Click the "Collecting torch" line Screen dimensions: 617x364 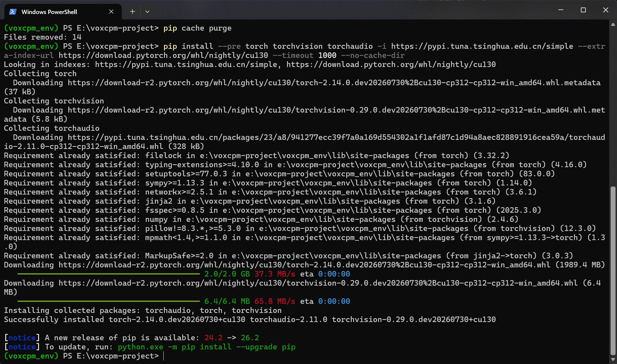coord(40,74)
